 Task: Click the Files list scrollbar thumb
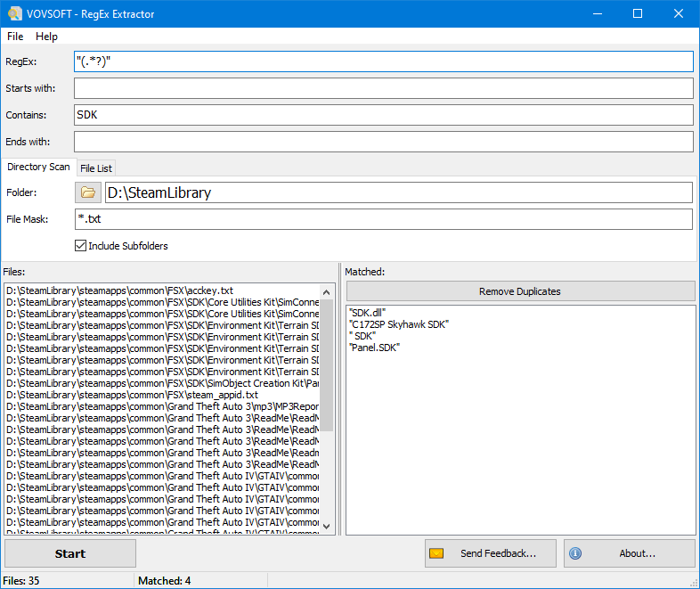pyautogui.click(x=326, y=365)
